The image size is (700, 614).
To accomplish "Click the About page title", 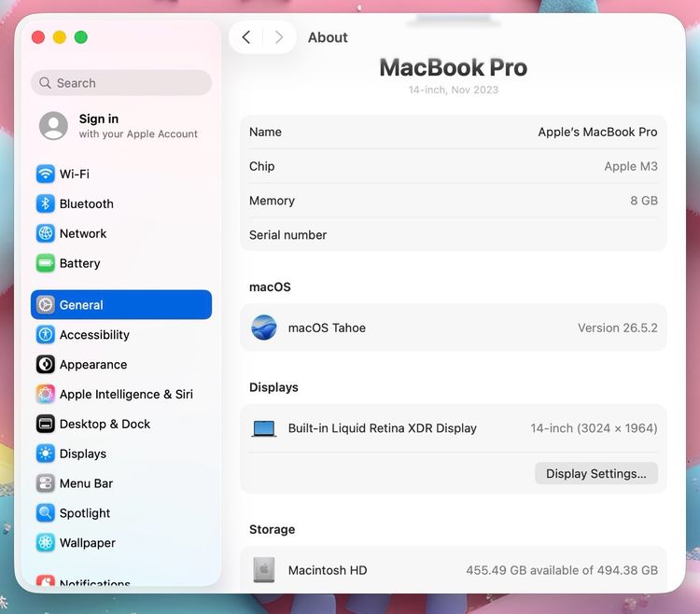I will point(328,37).
